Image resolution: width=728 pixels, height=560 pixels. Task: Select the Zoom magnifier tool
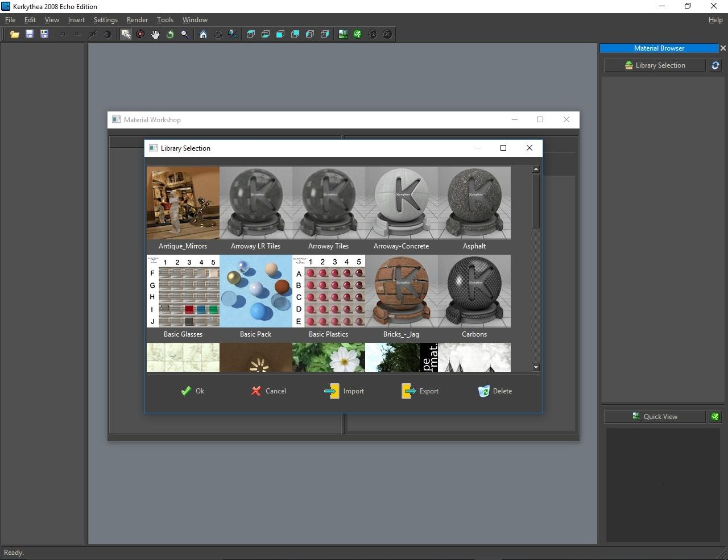point(185,34)
